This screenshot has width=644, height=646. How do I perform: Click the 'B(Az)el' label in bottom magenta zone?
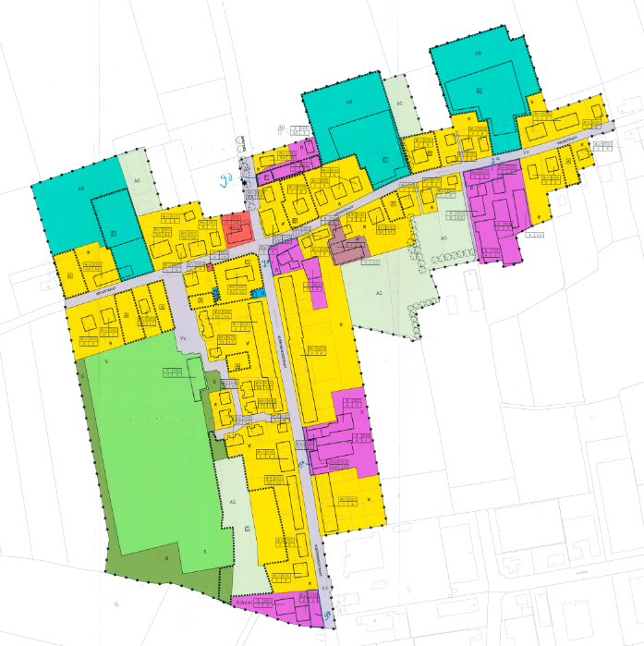(x=243, y=603)
